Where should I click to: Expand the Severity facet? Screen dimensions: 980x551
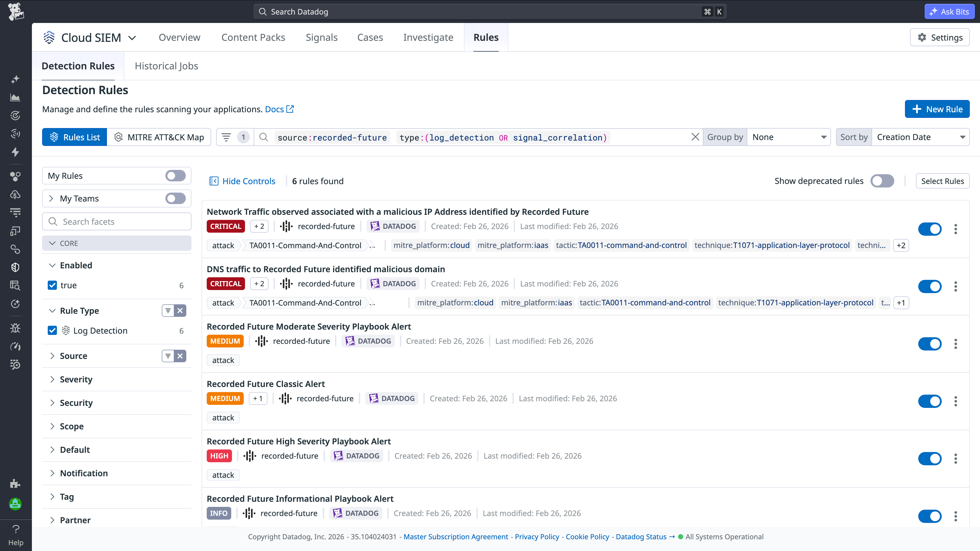76,379
